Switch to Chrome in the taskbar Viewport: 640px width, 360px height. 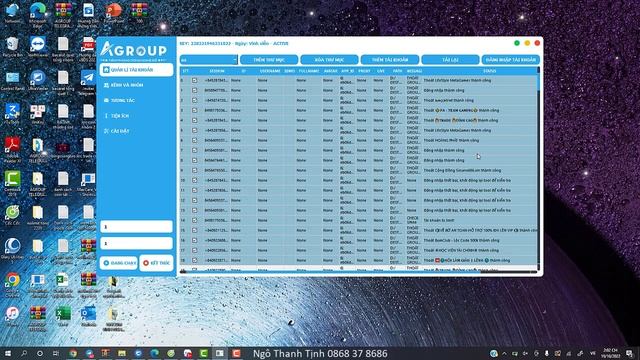(73, 353)
